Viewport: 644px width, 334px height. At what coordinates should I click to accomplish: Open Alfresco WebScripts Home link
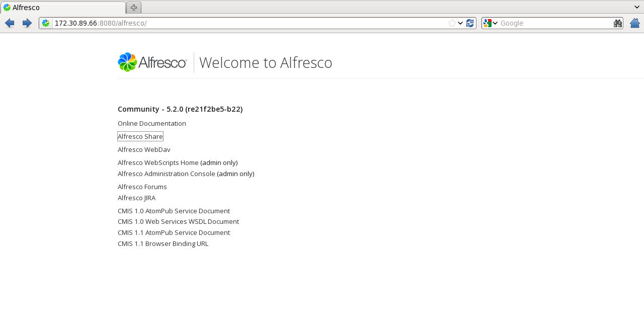158,162
